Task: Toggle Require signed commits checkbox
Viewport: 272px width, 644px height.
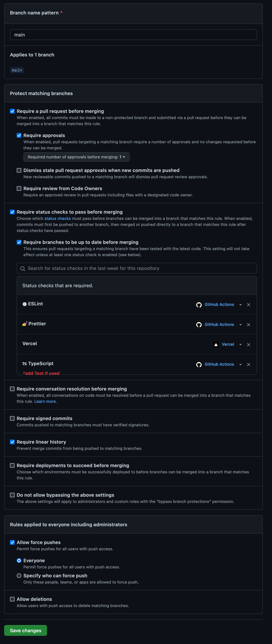Action: (12, 418)
